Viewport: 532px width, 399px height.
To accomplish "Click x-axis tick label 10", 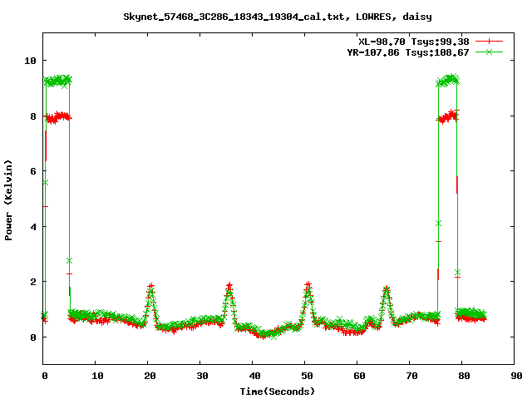I will [97, 376].
